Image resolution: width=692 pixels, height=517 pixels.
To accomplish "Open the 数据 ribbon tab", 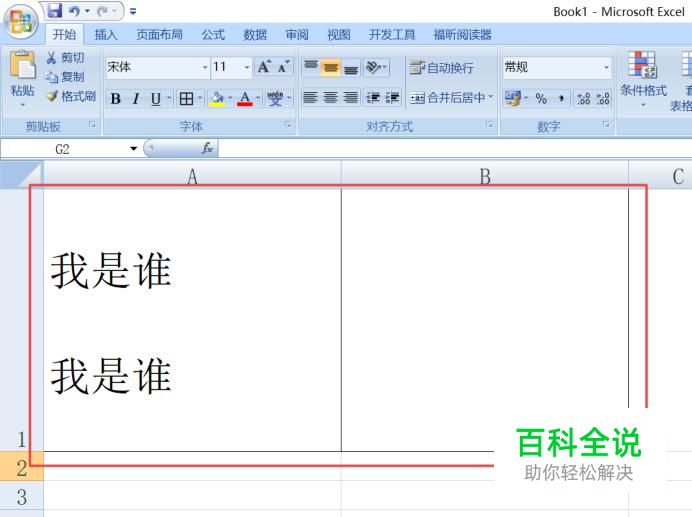I will coord(255,34).
